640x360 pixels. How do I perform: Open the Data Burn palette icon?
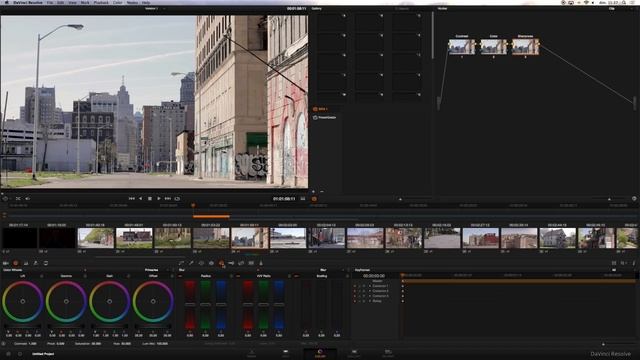point(261,263)
